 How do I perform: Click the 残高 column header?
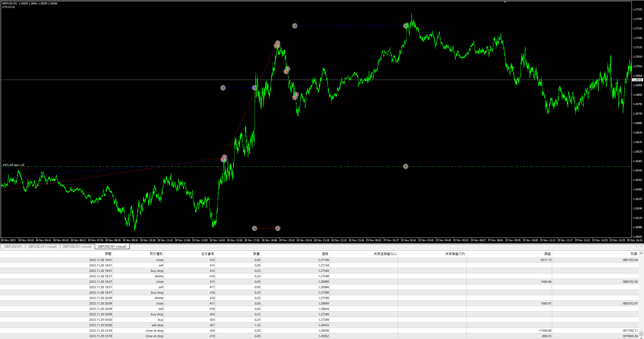(x=634, y=254)
